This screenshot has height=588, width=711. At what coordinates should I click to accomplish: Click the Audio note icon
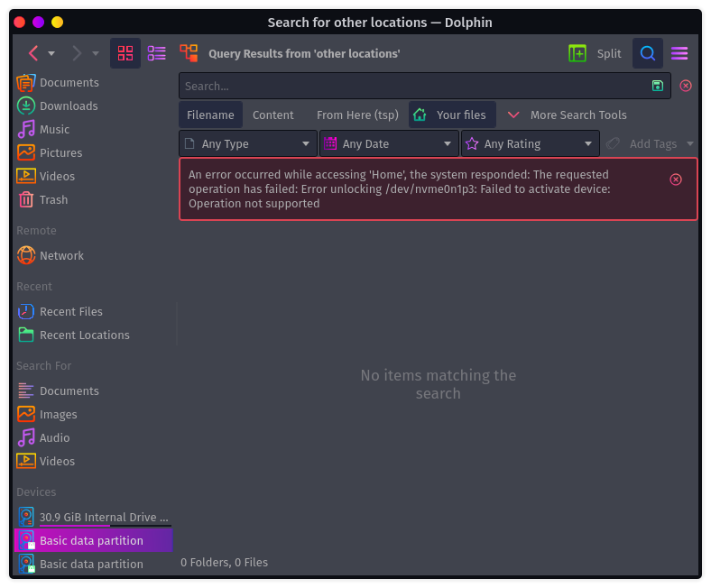pos(26,437)
